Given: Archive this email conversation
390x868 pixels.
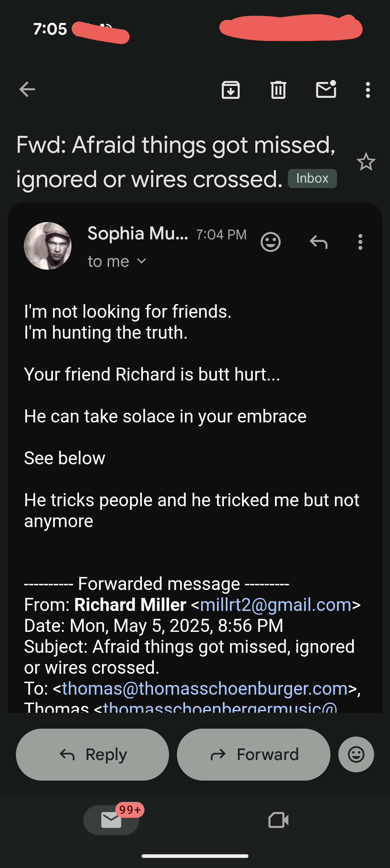Looking at the screenshot, I should pyautogui.click(x=231, y=90).
